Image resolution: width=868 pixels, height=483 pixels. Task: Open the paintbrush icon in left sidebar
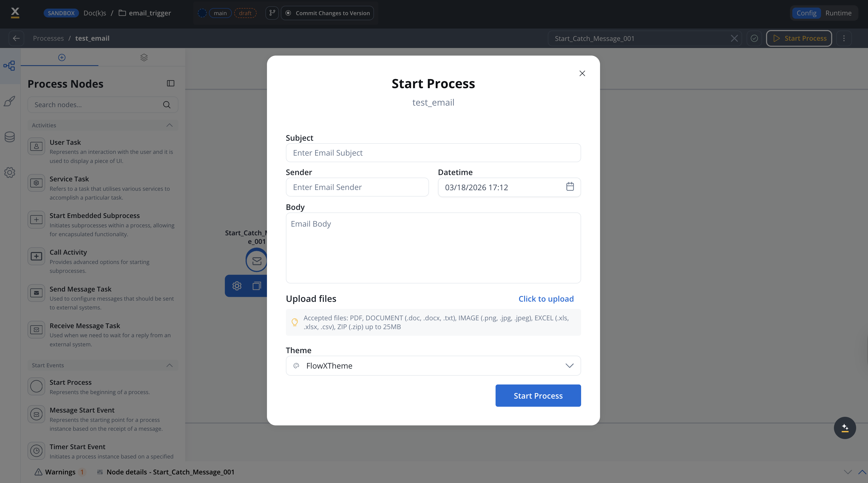click(9, 101)
